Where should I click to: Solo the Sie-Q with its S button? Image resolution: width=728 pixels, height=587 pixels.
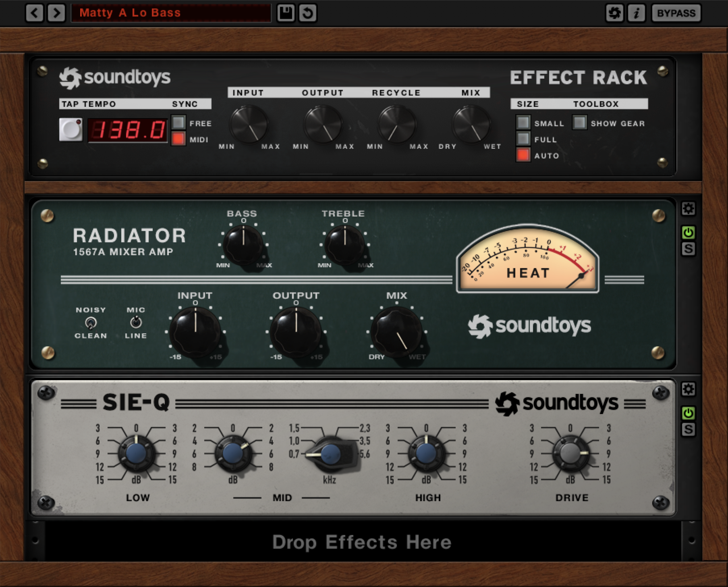click(688, 429)
